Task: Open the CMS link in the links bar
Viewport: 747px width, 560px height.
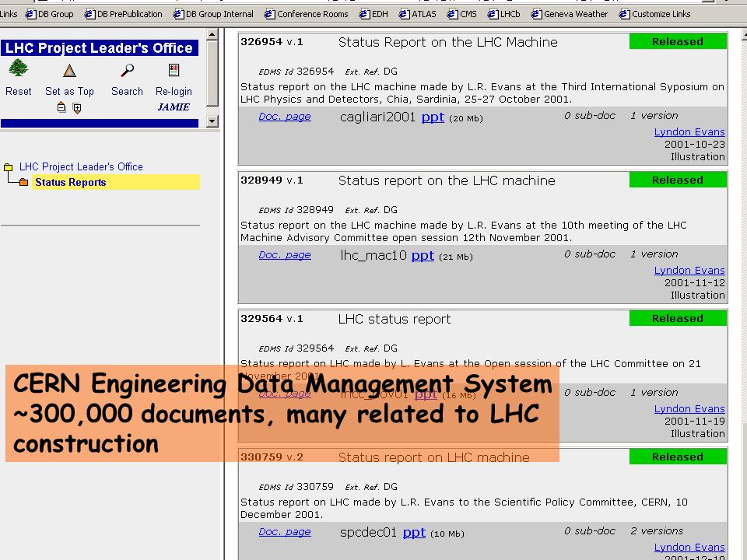Action: (x=468, y=14)
